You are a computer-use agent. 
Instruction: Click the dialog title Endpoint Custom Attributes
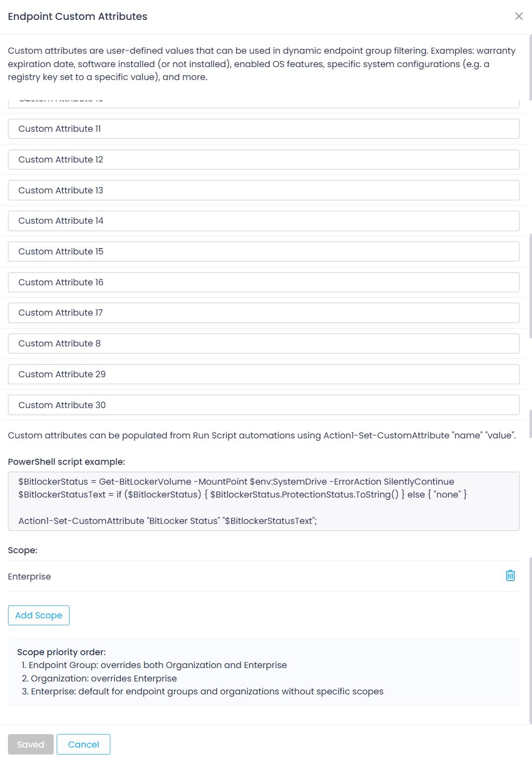click(x=77, y=16)
